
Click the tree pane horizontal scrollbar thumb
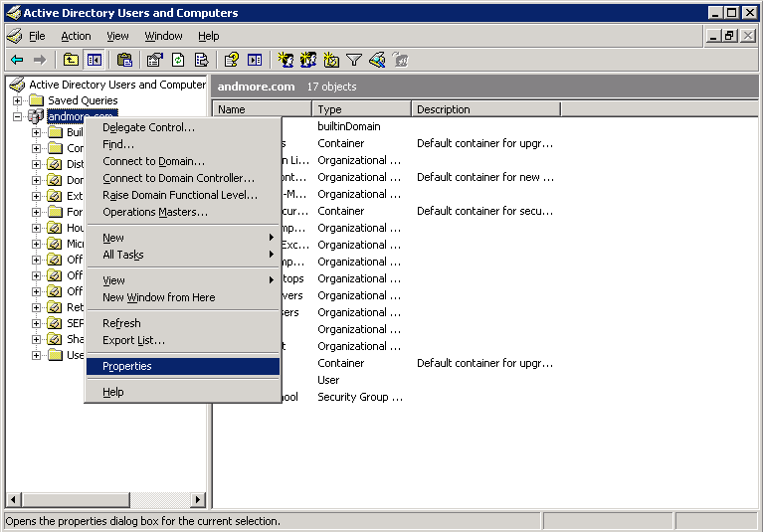(x=76, y=499)
